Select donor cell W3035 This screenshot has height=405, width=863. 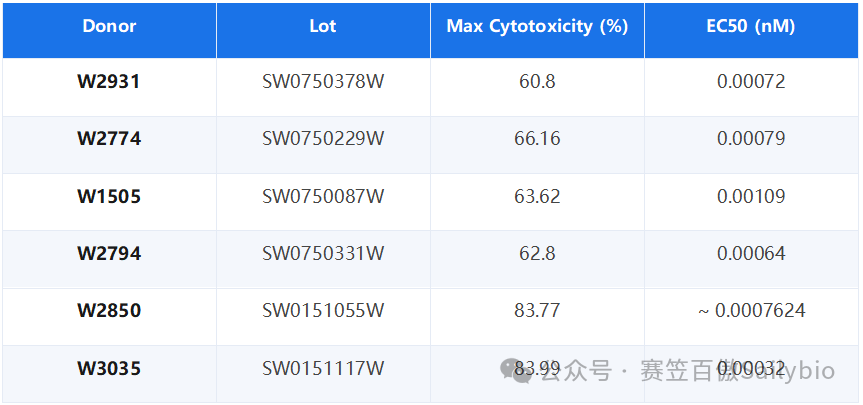click(109, 368)
